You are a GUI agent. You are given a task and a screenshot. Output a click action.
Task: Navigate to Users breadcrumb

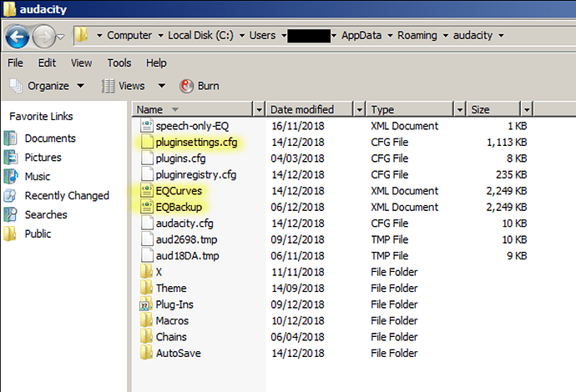tap(262, 35)
